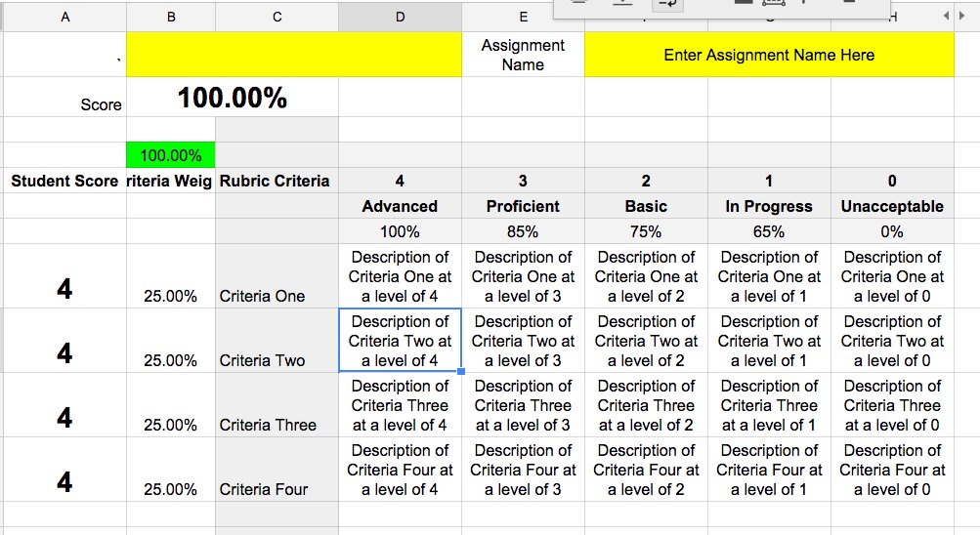Select 'Description of Criteria One at a level of 0'

click(x=892, y=276)
